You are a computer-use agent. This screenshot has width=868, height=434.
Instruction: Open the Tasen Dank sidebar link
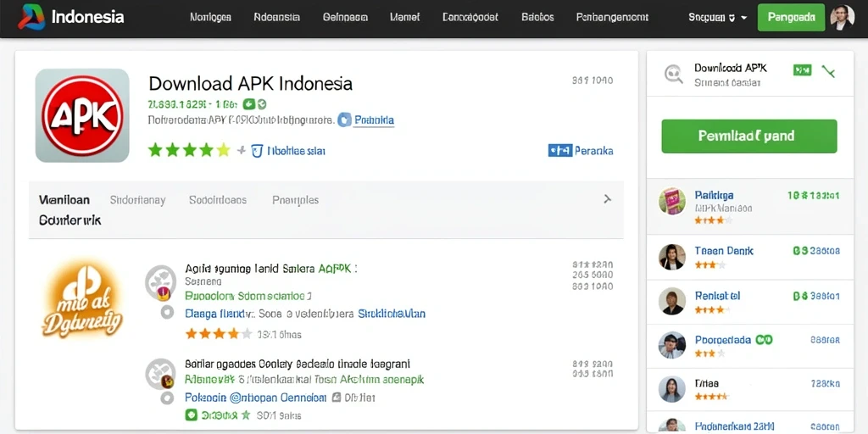pos(724,251)
